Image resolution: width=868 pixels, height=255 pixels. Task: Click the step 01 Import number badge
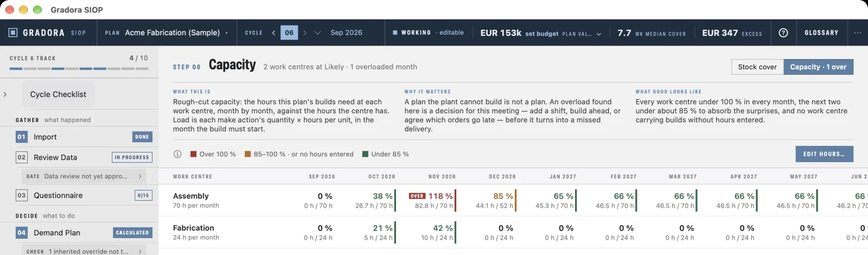pyautogui.click(x=21, y=137)
